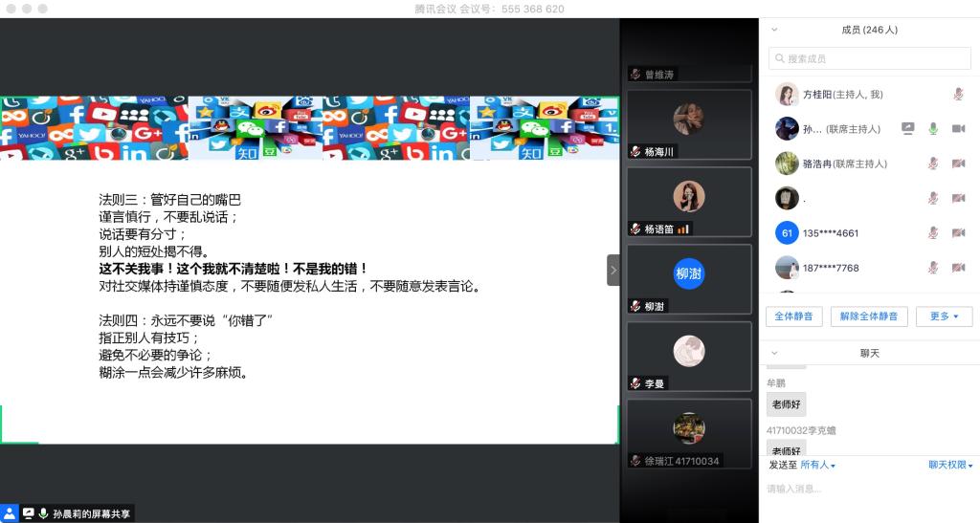Click 孙晨莉的屏幕共享 label
This screenshot has width=980, height=523.
pos(91,513)
